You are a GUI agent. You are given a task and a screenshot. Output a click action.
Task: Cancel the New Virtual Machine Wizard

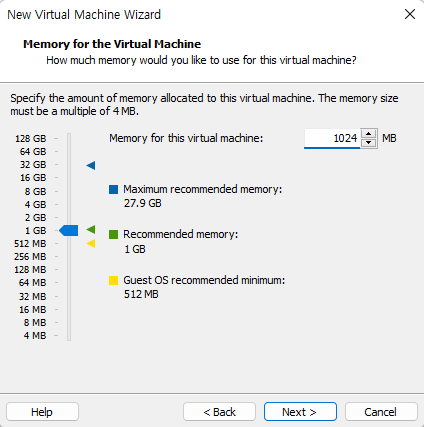(381, 412)
